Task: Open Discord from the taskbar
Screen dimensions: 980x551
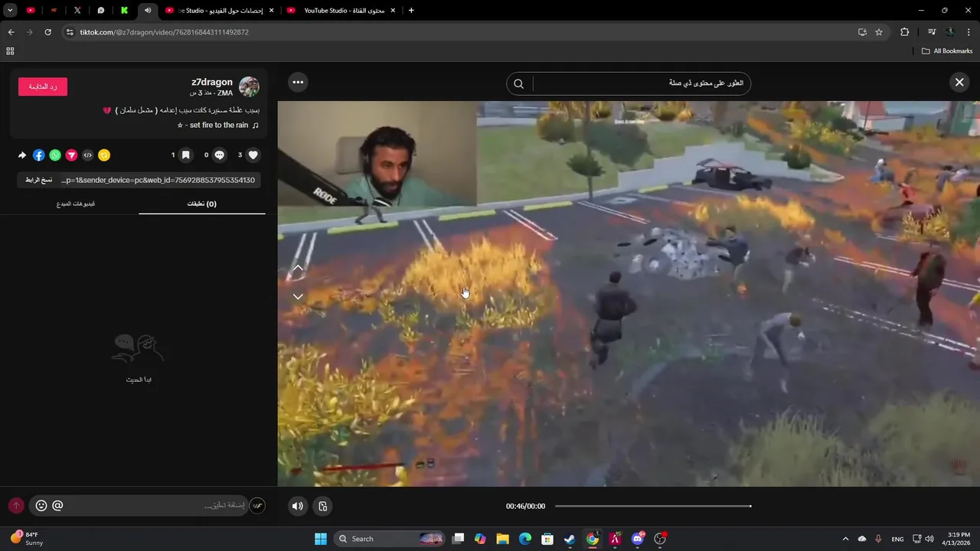Action: pos(638,539)
